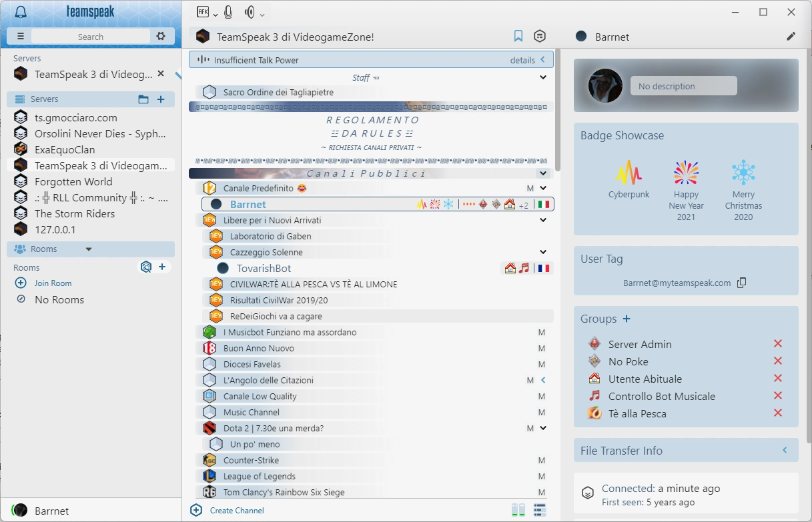Click the League of Legends channel icon

pos(209,476)
